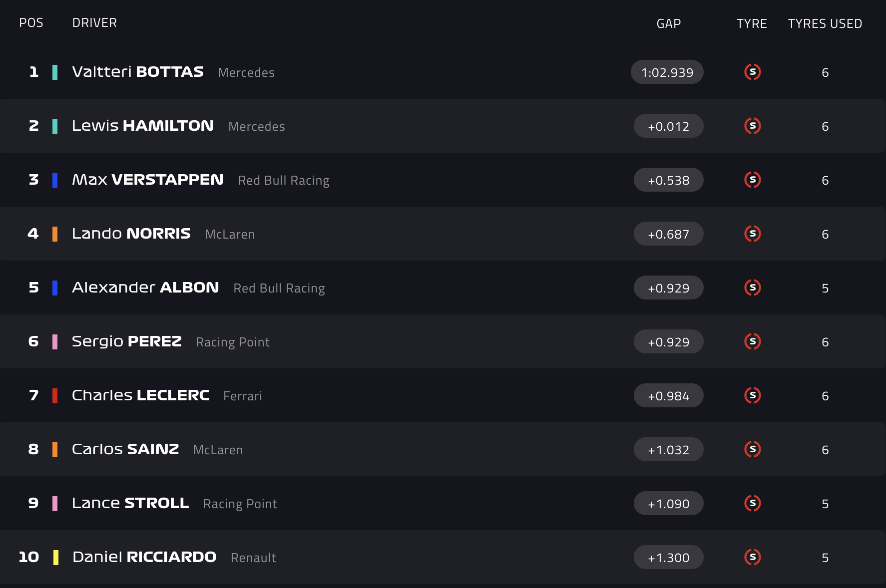This screenshot has width=886, height=588.
Task: Click Verstappen's soft tyre icon
Action: point(752,180)
